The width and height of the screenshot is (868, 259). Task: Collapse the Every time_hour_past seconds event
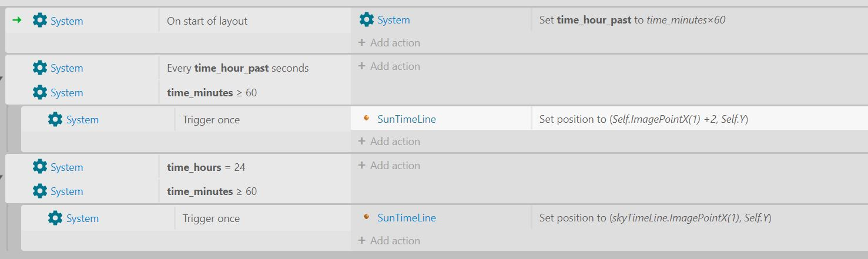click(x=2, y=78)
